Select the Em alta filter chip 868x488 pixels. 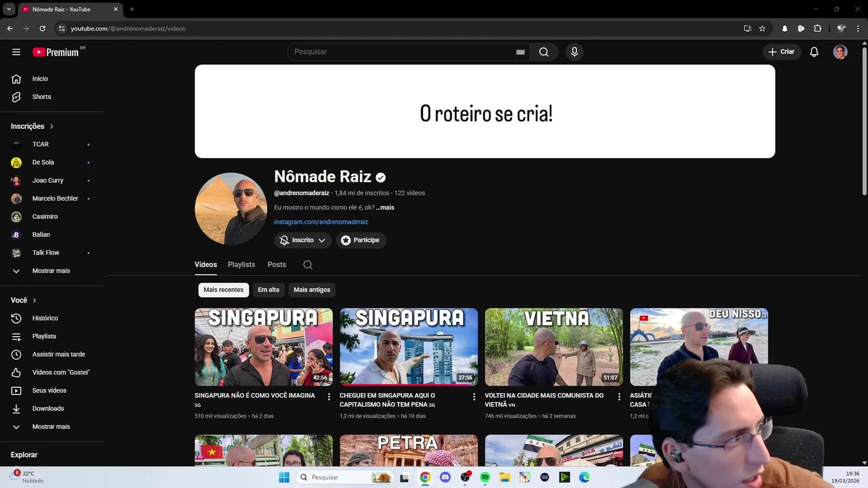(269, 290)
